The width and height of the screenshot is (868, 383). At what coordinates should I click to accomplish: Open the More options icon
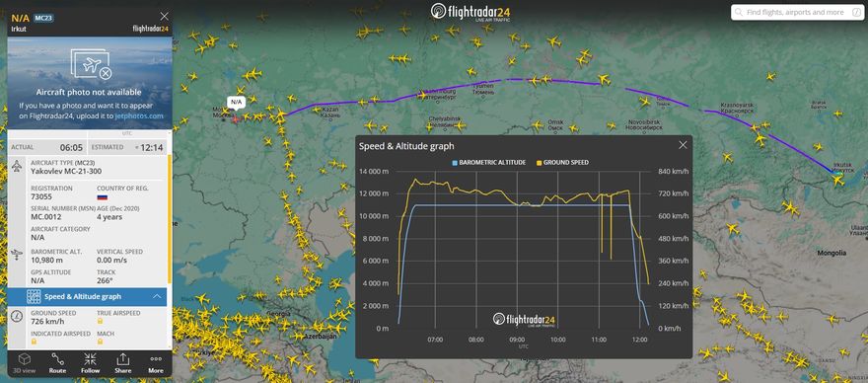[x=156, y=363]
